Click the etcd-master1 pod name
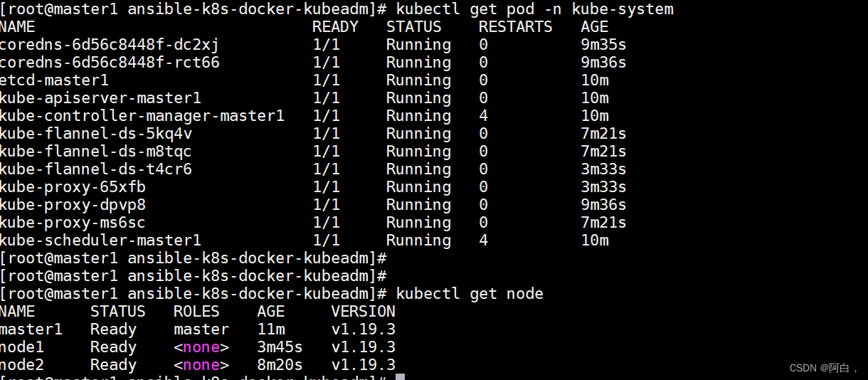The image size is (868, 380). point(54,80)
